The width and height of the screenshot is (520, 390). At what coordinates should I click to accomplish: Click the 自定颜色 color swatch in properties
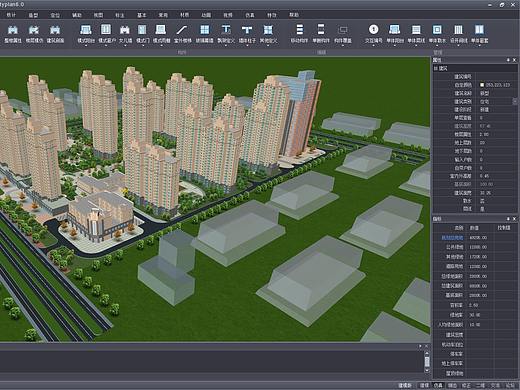(482, 85)
